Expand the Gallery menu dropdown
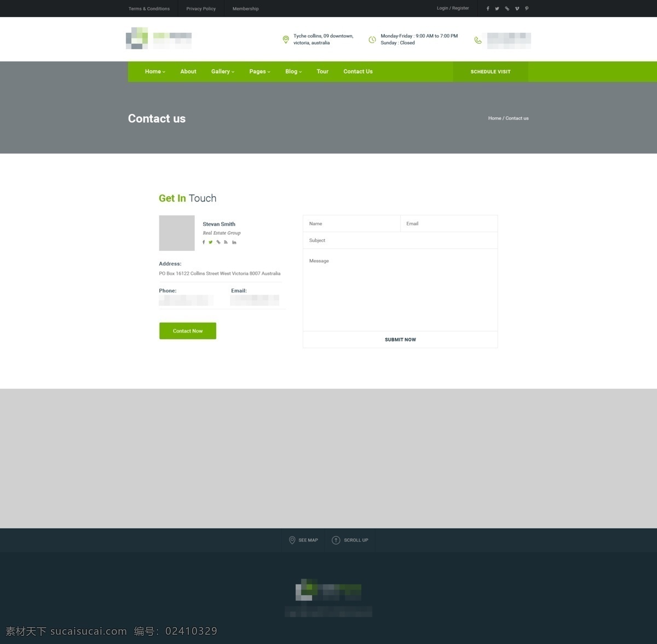 [x=223, y=72]
